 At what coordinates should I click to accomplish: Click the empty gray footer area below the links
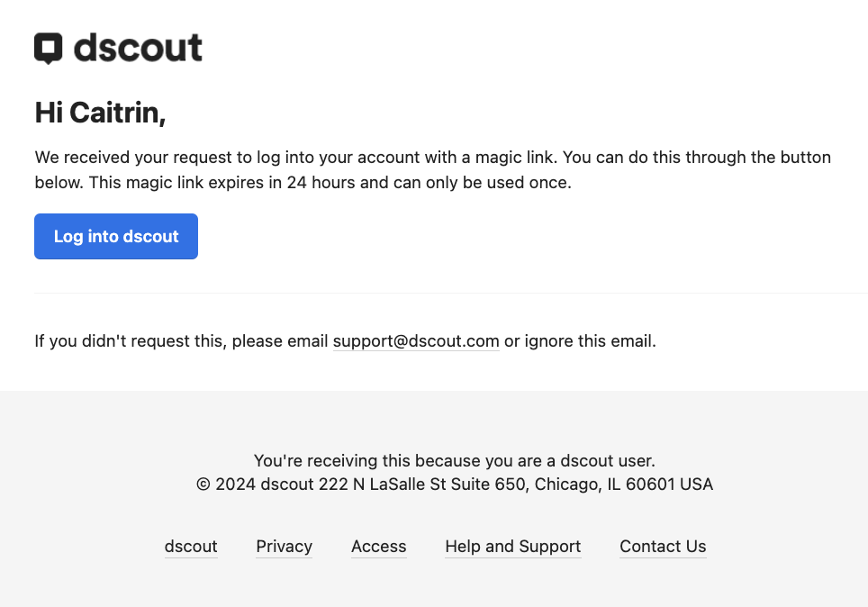[x=434, y=584]
